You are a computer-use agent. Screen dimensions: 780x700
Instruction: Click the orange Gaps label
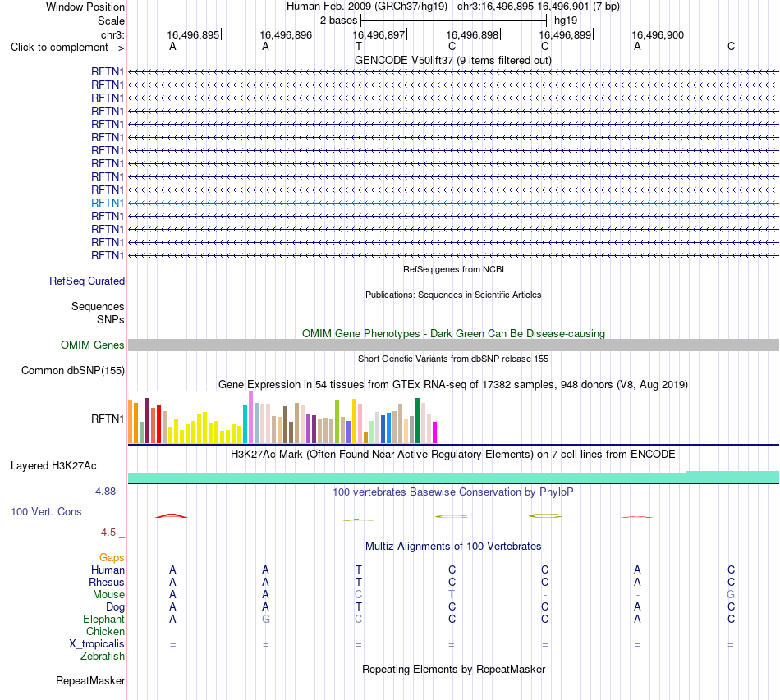[x=112, y=558]
